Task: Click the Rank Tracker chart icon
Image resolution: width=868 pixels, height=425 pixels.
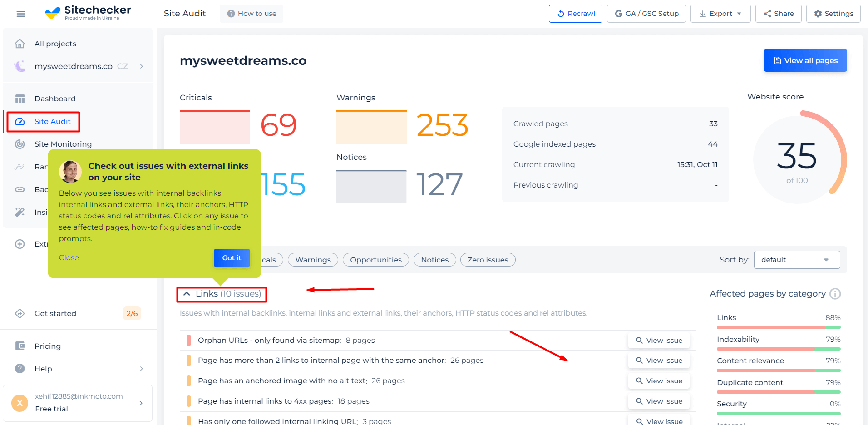Action: coord(20,167)
